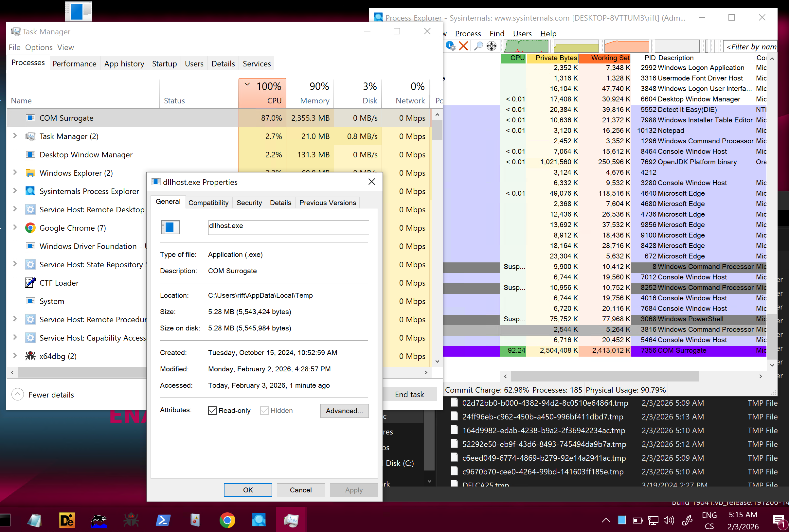Click the CTF Loader icon in Task Manager
The image size is (789, 532).
[30, 283]
